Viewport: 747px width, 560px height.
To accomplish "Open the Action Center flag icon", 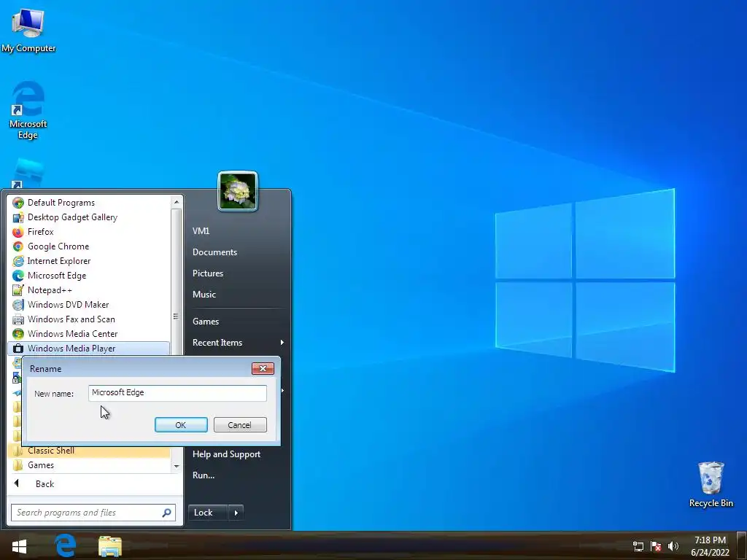I will click(x=656, y=546).
